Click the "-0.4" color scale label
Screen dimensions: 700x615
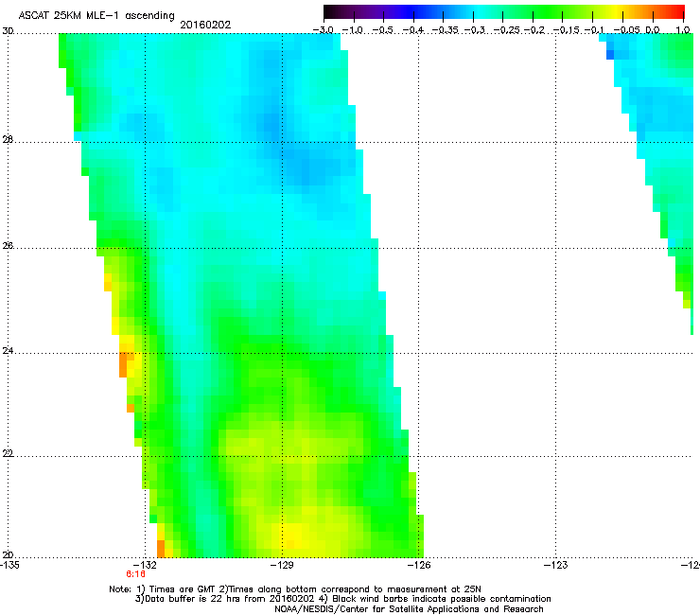pyautogui.click(x=413, y=30)
